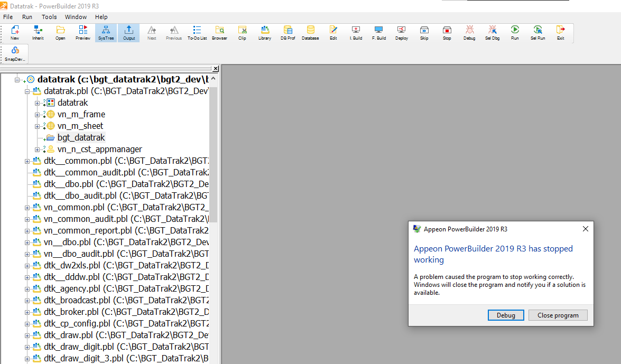
Task: Click the system tree vertical scrollbar
Action: coord(213,158)
